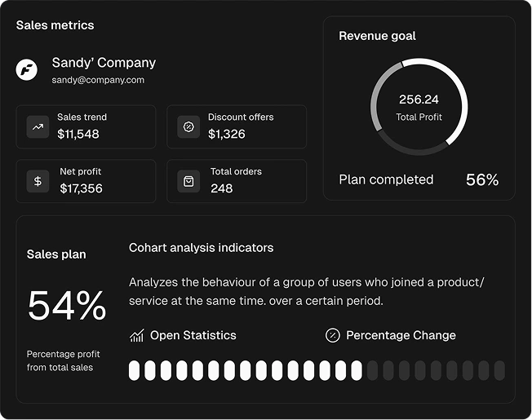Click the Total orders bag icon
532x420 pixels.
(188, 181)
